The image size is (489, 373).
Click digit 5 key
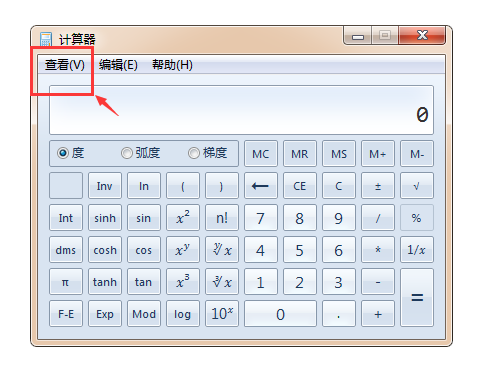(300, 250)
